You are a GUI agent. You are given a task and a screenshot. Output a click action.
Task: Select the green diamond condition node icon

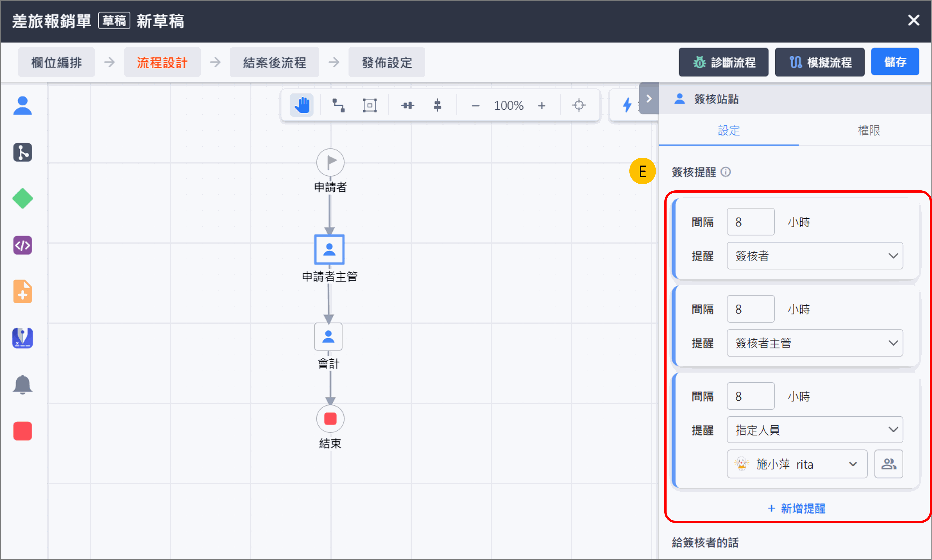(23, 198)
